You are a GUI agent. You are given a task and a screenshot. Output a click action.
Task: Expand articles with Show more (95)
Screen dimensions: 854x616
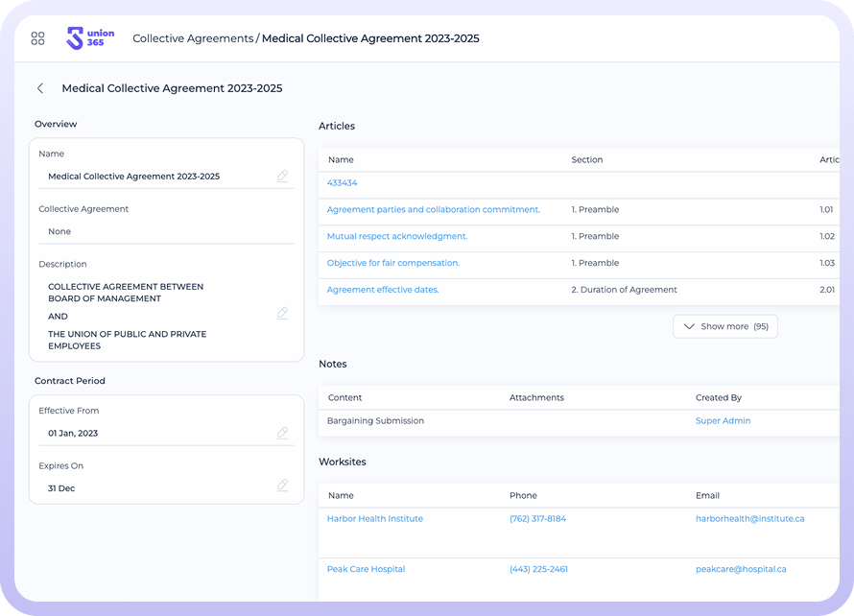pyautogui.click(x=725, y=326)
